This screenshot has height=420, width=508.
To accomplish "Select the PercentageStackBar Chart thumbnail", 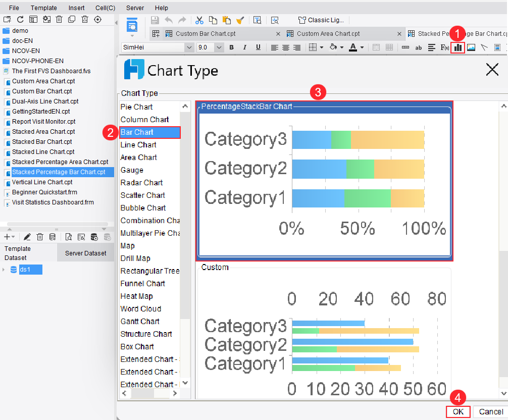I will pos(324,181).
